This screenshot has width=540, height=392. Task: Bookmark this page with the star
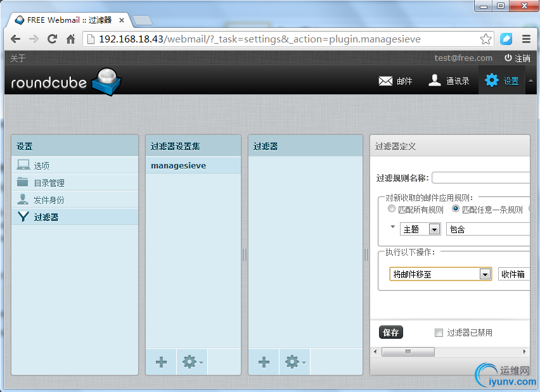485,39
